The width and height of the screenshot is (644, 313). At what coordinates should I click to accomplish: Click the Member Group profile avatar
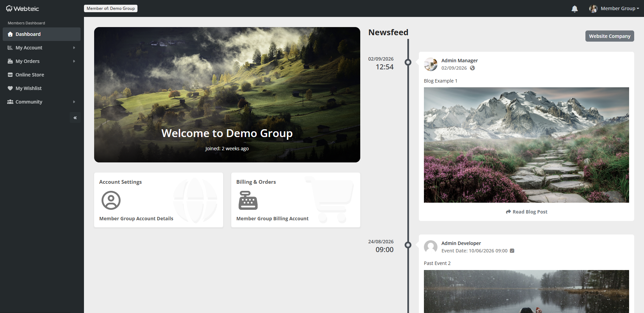593,9
